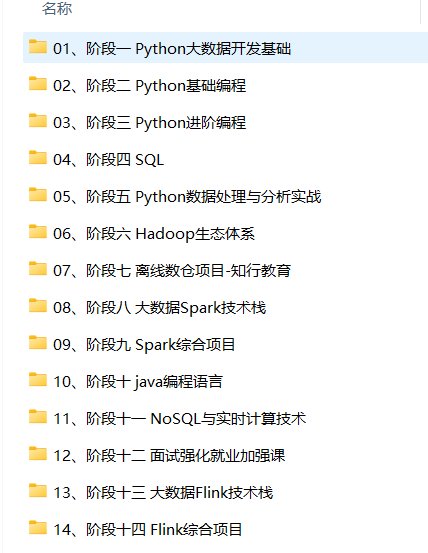Image resolution: width=428 pixels, height=553 pixels.
Task: Click folder icon beside 10 java编程语言
Action: [x=37, y=380]
